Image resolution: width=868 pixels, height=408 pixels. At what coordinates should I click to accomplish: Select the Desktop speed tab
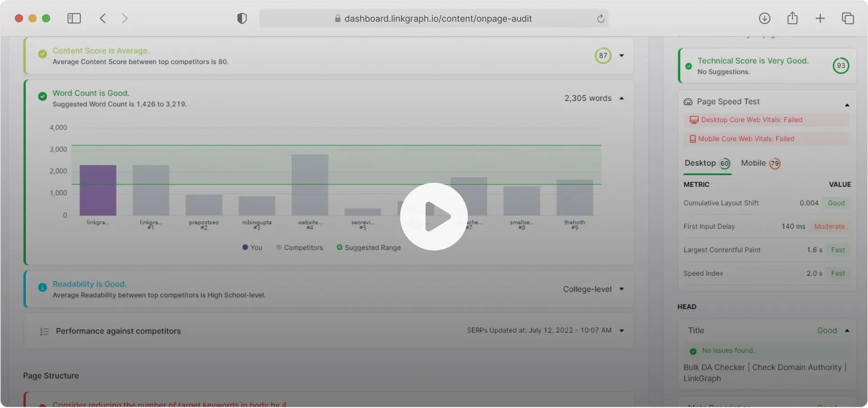click(706, 163)
